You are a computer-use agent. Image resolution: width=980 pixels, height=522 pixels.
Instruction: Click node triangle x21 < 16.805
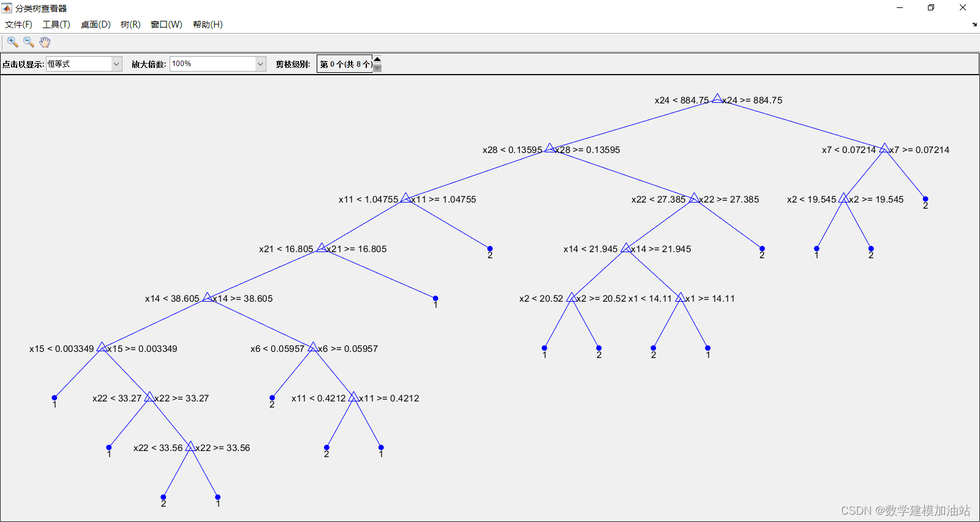[322, 247]
